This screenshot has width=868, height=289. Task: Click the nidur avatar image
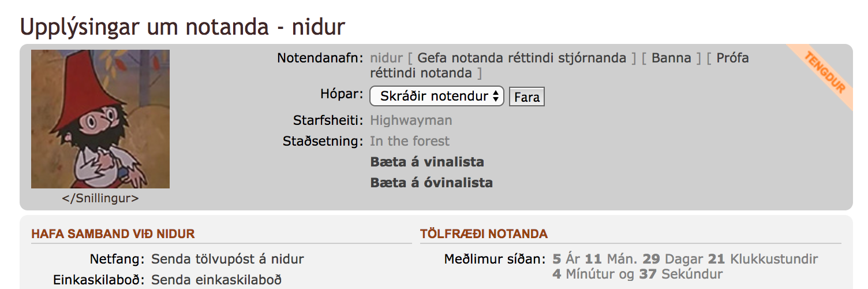pos(100,119)
